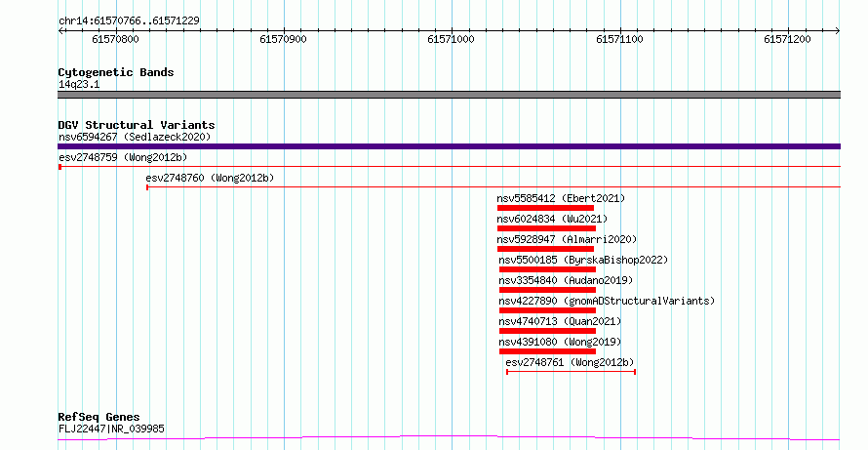
Task: Click the 61571100 ruler tick label
Action: 619,39
